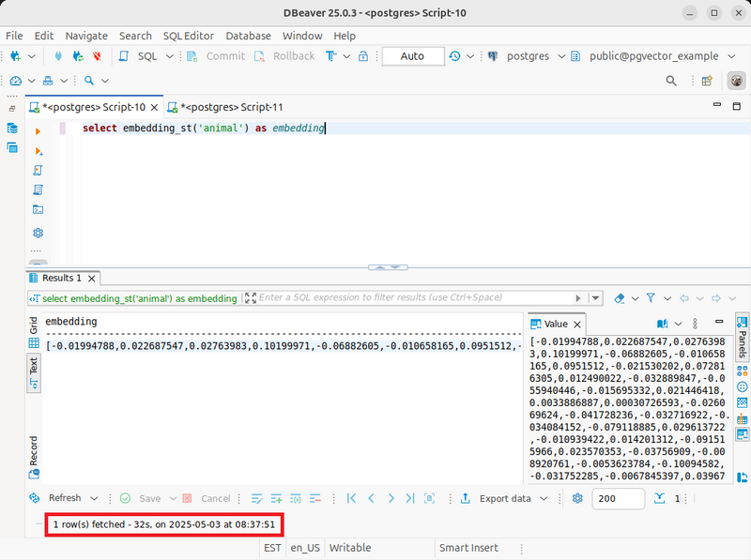Image resolution: width=751 pixels, height=560 pixels.
Task: Open the SQL editor settings gear icon
Action: (38, 233)
